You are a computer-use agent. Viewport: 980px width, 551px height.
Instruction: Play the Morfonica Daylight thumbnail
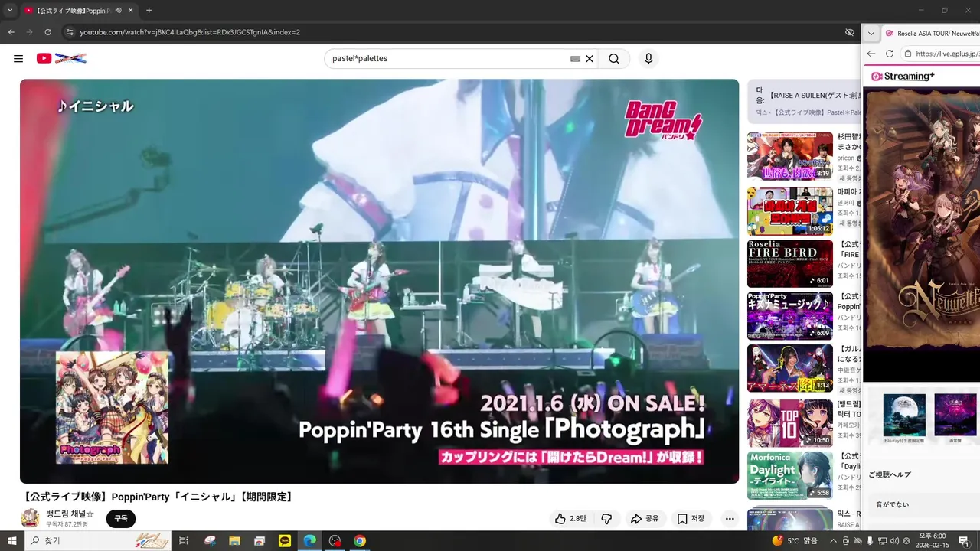tap(789, 475)
